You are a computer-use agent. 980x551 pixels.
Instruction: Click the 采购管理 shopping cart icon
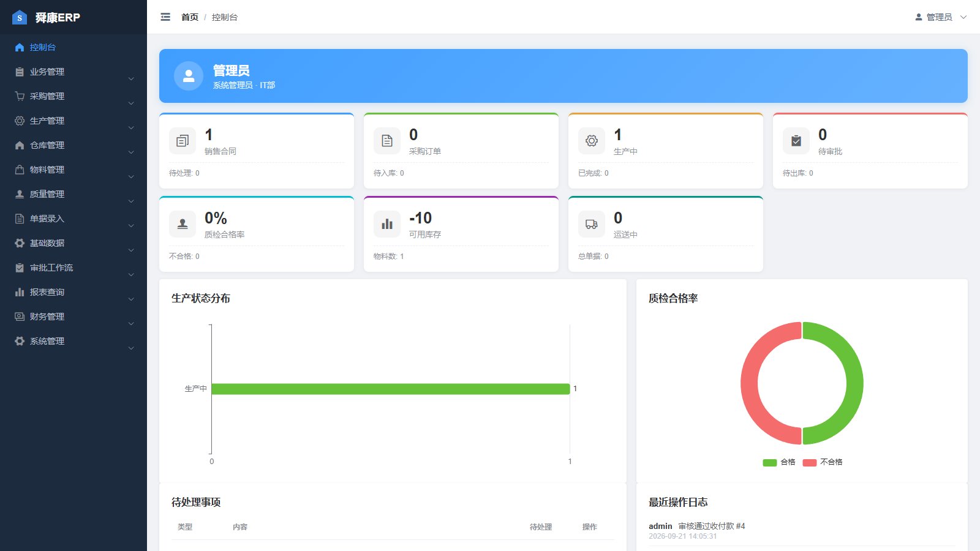20,96
